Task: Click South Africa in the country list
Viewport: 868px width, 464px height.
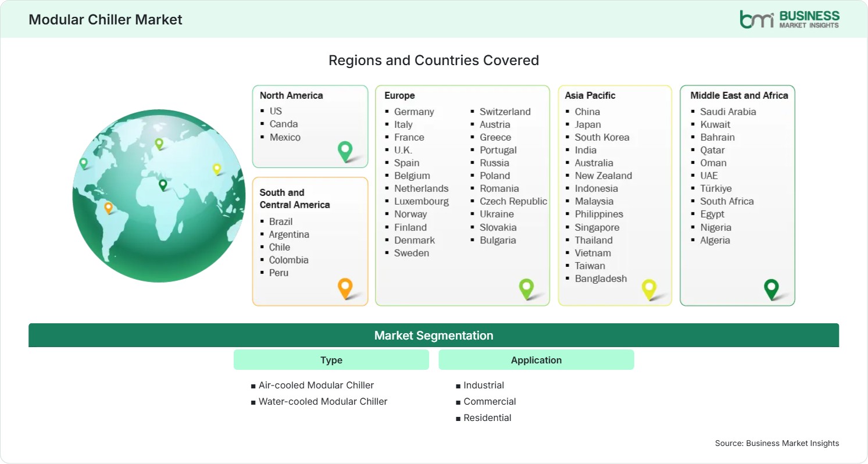Action: (727, 201)
